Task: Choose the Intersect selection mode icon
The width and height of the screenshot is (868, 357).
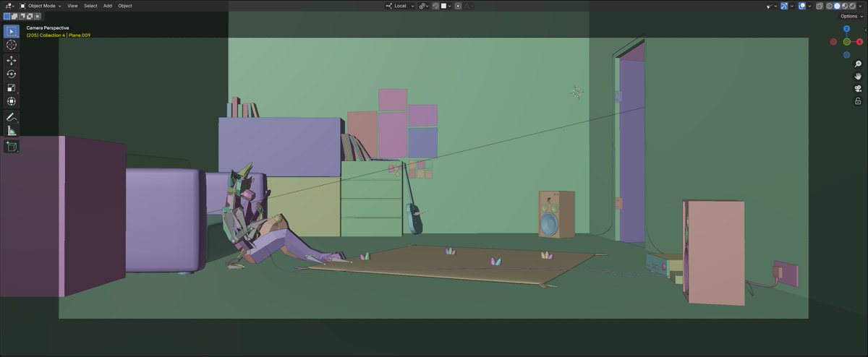Action: tap(36, 16)
